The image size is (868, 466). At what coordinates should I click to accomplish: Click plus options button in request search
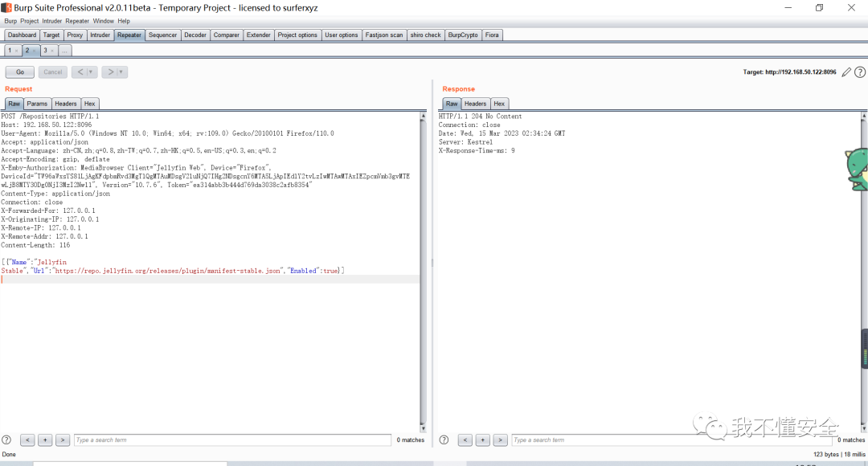pos(45,440)
